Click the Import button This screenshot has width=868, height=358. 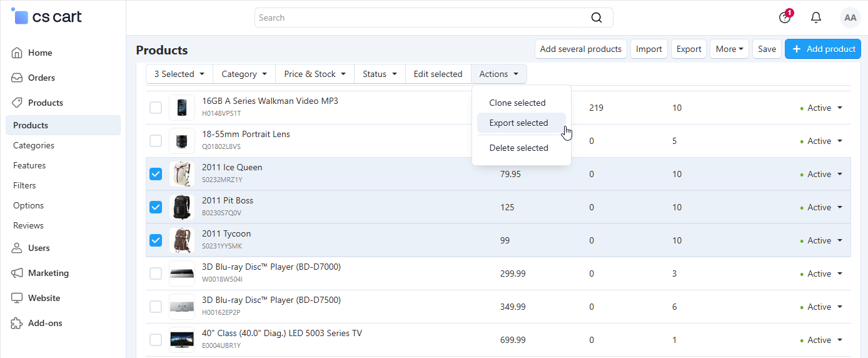[649, 49]
